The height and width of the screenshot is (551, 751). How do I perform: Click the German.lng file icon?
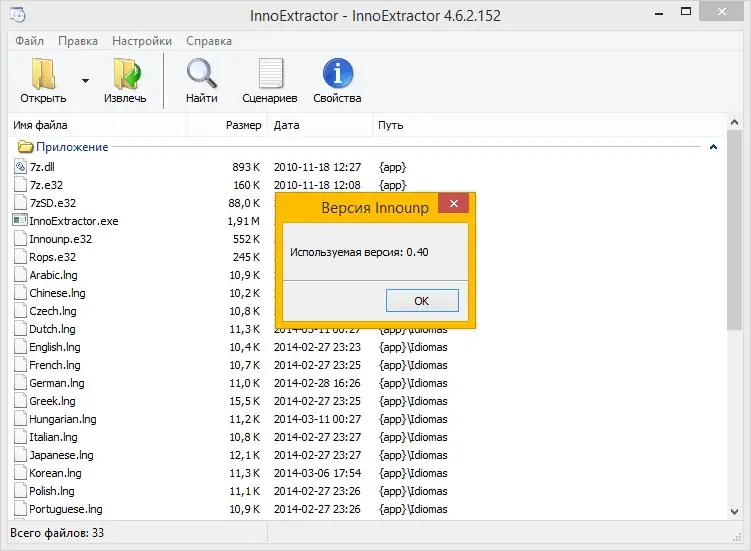click(x=20, y=383)
